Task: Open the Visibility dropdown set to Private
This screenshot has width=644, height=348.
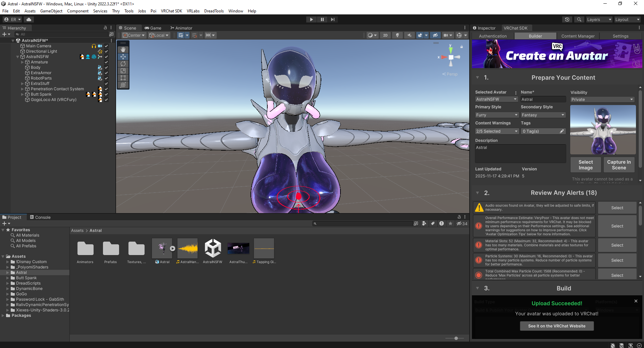Action: [x=602, y=99]
